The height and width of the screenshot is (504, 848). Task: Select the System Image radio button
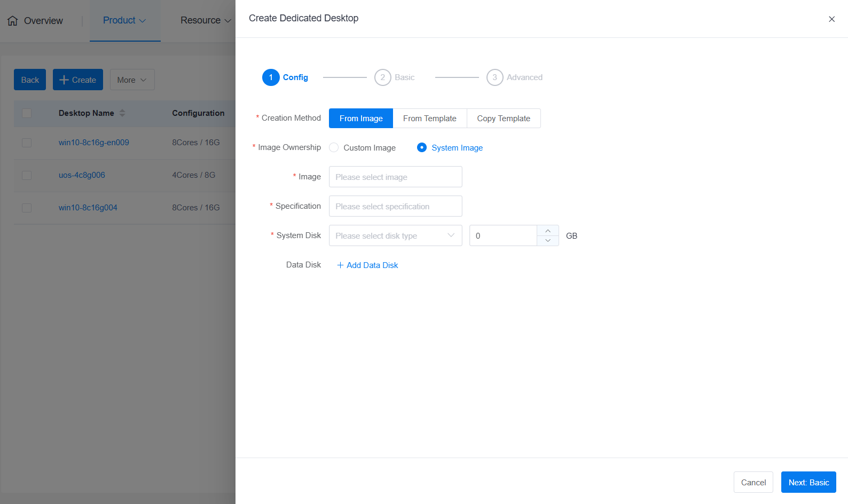[x=422, y=148]
